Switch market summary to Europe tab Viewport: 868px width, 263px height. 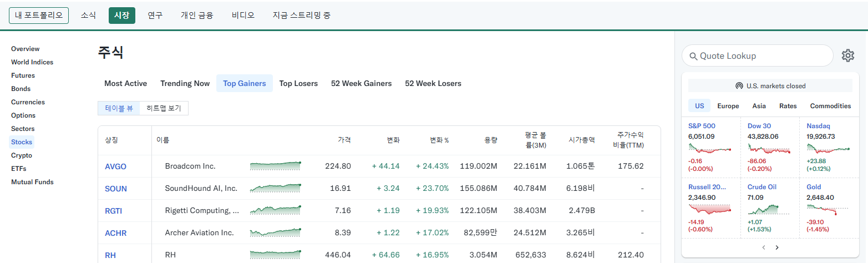click(x=728, y=105)
